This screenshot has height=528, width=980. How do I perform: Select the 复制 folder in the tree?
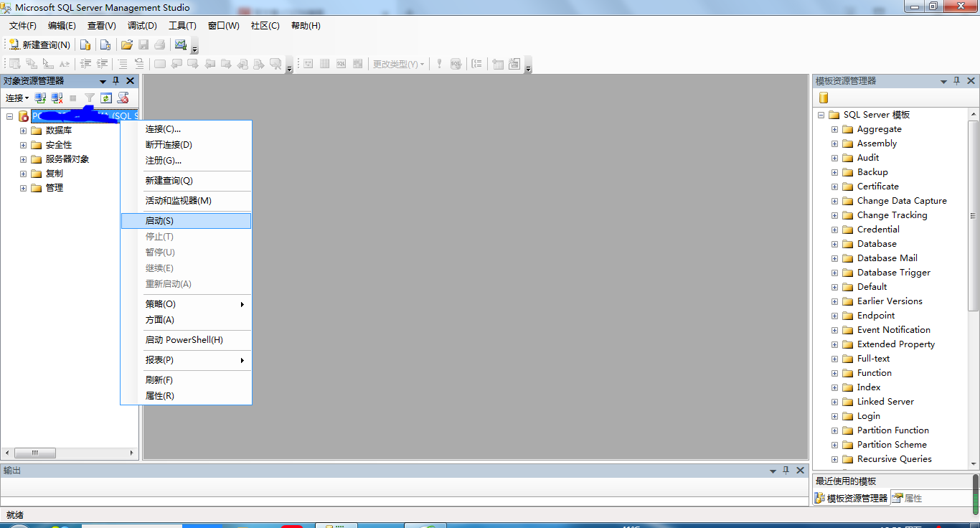pos(55,174)
